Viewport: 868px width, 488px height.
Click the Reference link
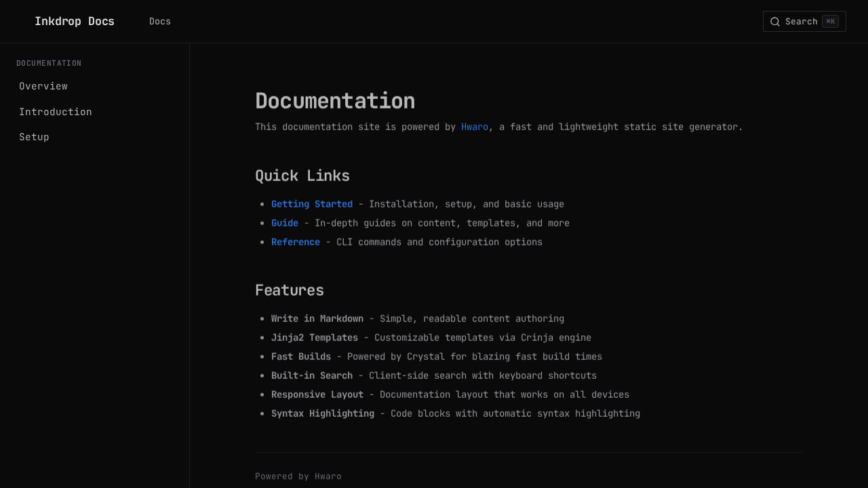[296, 242]
